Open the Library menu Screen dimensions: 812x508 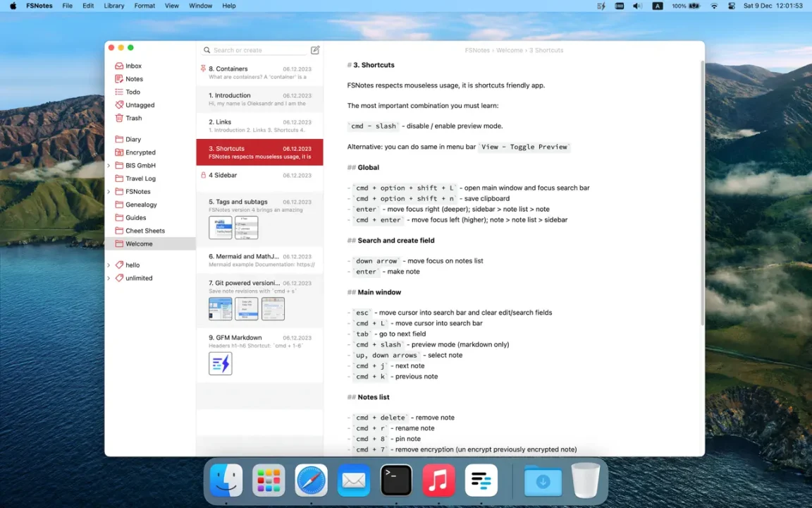point(114,6)
